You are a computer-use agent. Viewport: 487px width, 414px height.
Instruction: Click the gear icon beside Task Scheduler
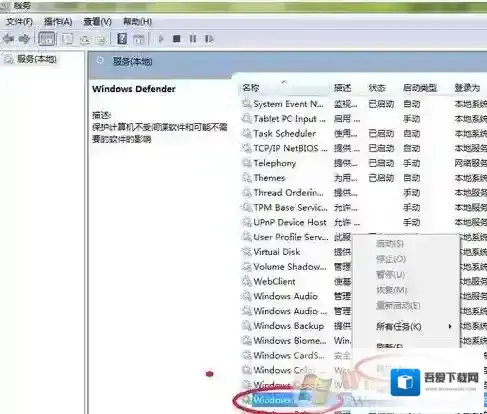point(247,133)
